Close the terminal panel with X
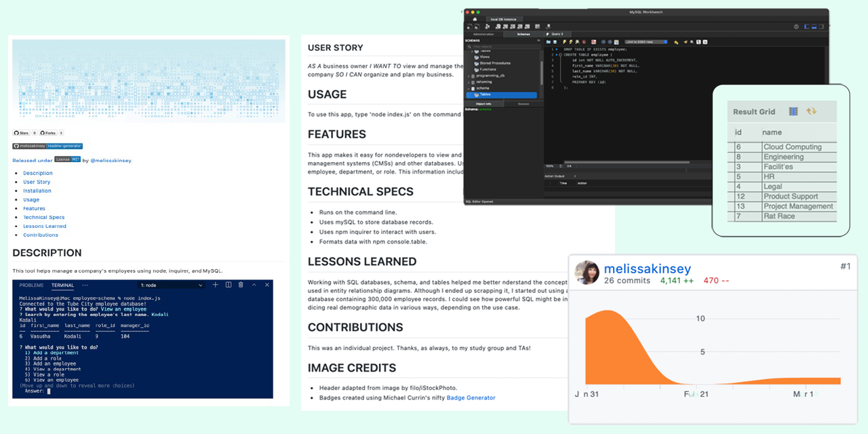The width and height of the screenshot is (868, 434). click(x=267, y=285)
